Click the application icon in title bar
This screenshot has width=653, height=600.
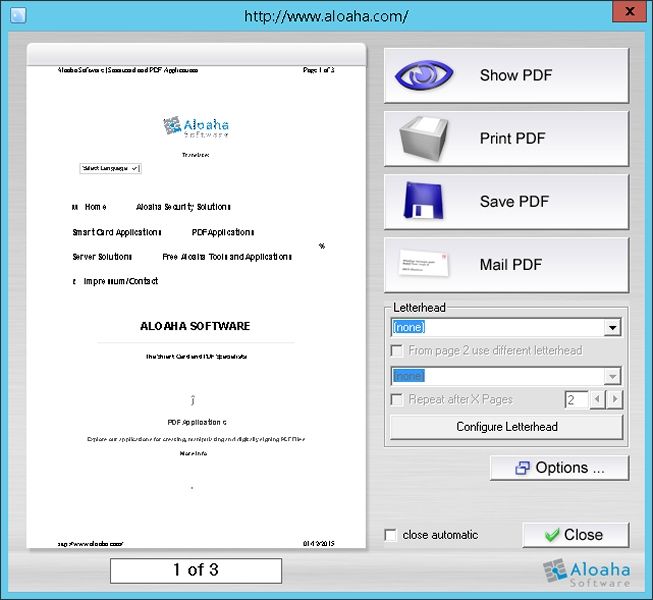(18, 16)
